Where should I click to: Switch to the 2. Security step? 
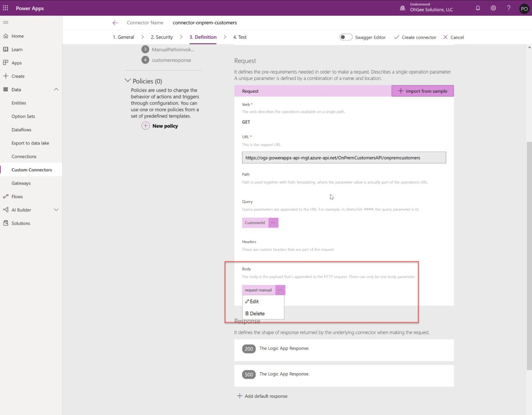coord(161,37)
